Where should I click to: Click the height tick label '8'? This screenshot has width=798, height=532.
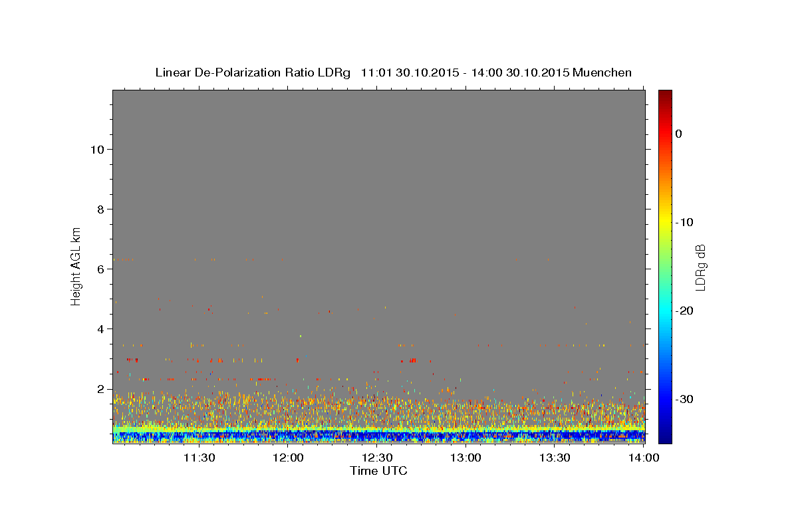click(99, 209)
